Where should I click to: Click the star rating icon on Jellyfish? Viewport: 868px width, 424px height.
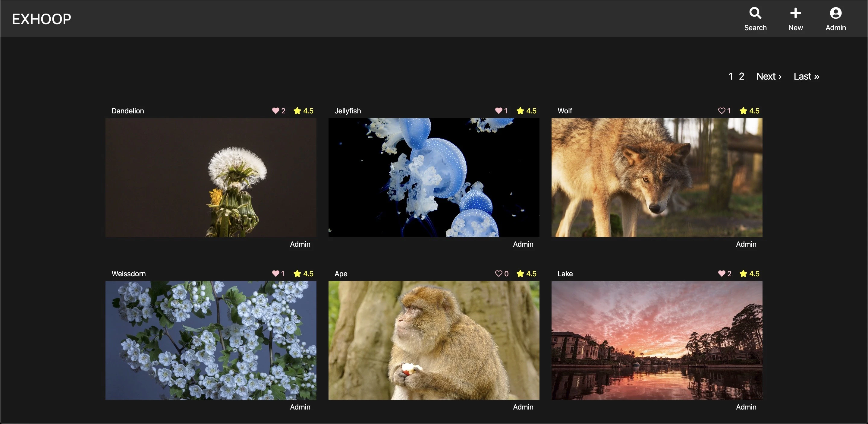point(520,111)
